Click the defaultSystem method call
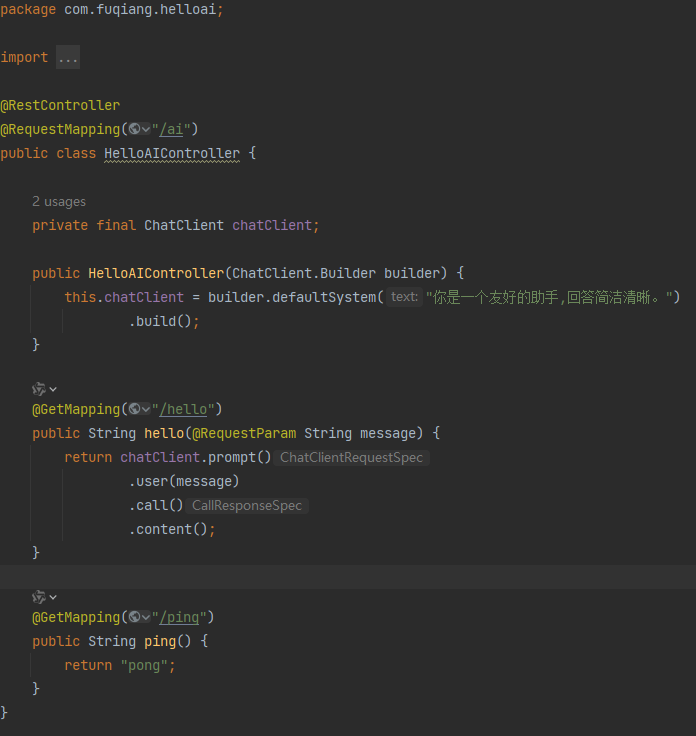 click(x=324, y=297)
